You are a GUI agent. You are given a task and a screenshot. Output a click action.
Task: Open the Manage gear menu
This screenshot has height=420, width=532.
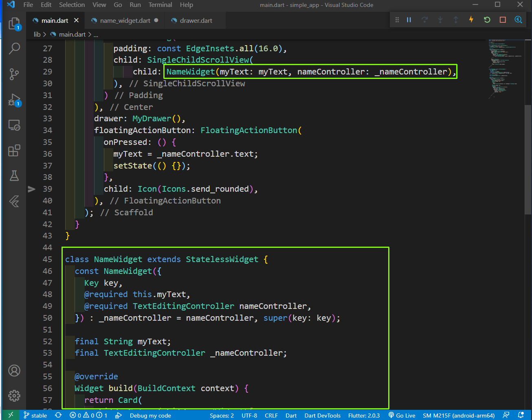(14, 396)
